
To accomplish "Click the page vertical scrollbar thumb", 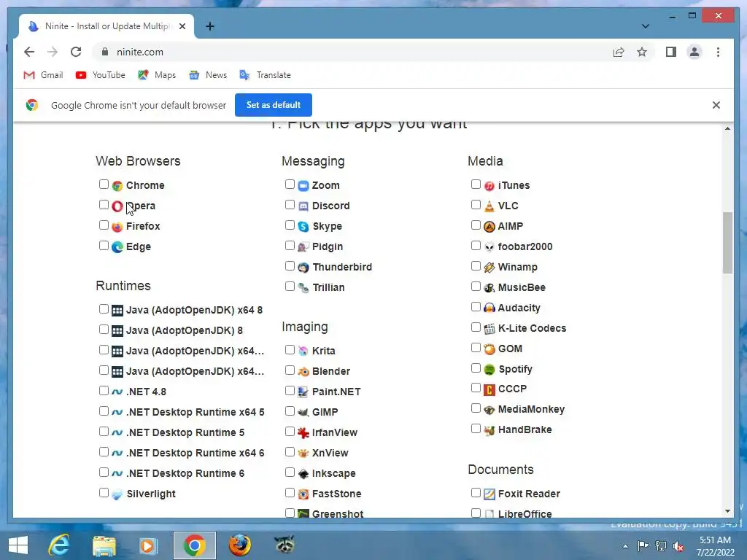I will point(727,242).
